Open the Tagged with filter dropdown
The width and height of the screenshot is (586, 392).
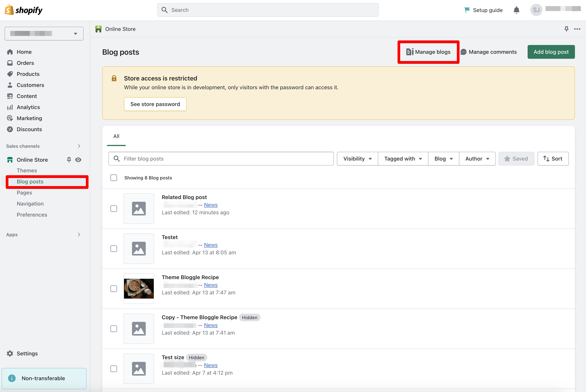(x=403, y=159)
